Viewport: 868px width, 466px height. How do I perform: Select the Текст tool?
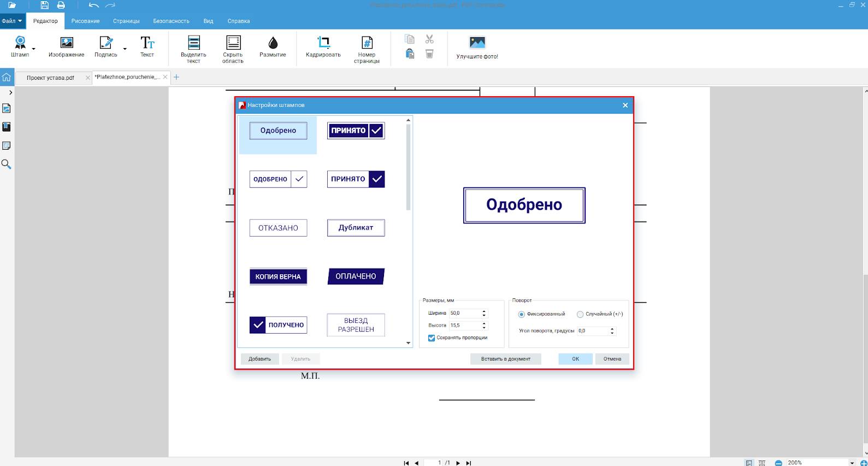point(147,46)
